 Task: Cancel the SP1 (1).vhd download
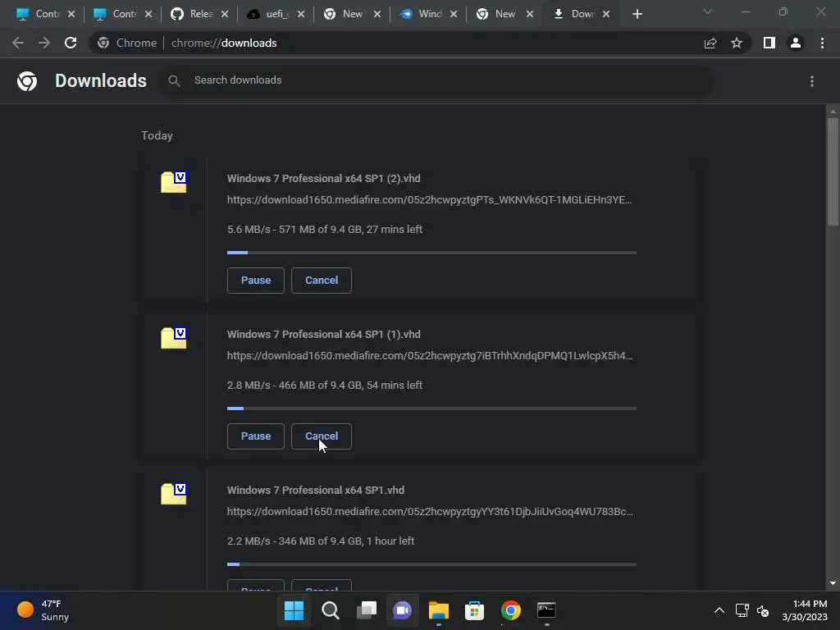pos(322,436)
